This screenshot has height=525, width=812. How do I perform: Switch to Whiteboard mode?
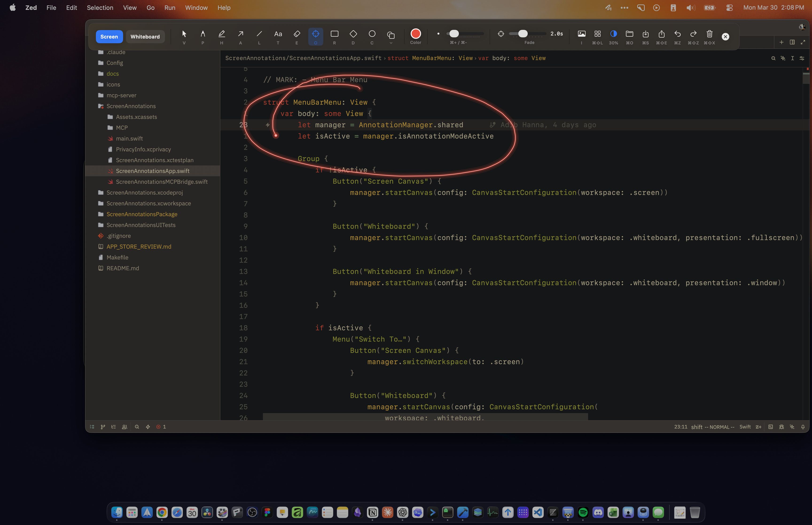pyautogui.click(x=145, y=36)
